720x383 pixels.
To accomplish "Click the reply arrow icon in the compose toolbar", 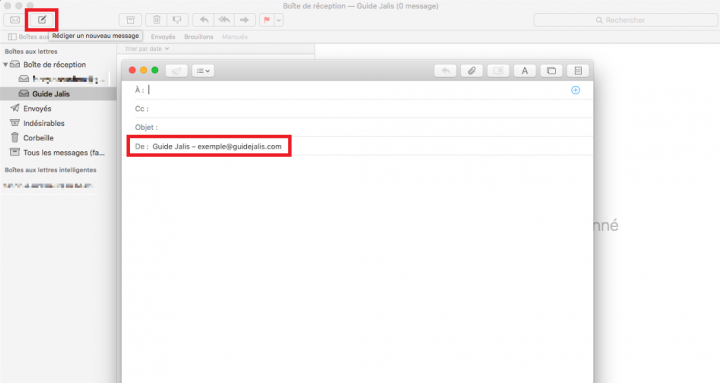I will pyautogui.click(x=445, y=71).
